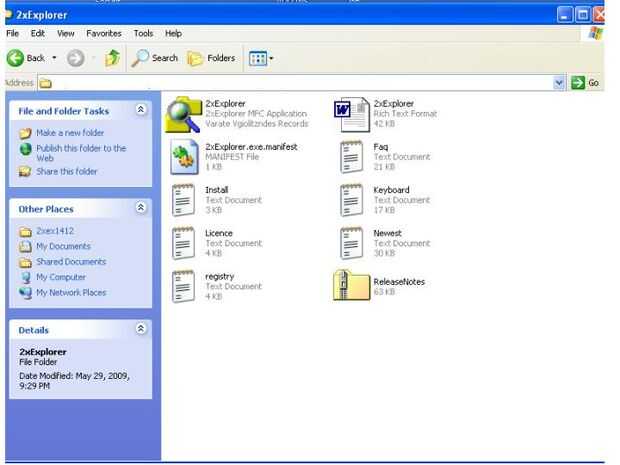Screen dimensions: 620x465
Task: Click the ReleaseNotes file name
Action: coord(399,282)
